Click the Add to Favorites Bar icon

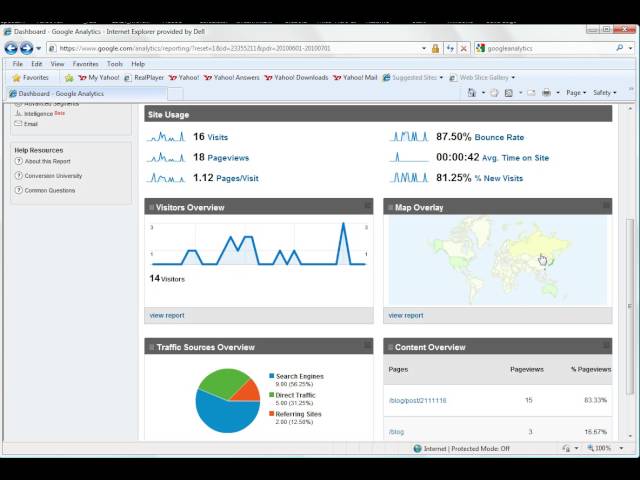pos(69,78)
